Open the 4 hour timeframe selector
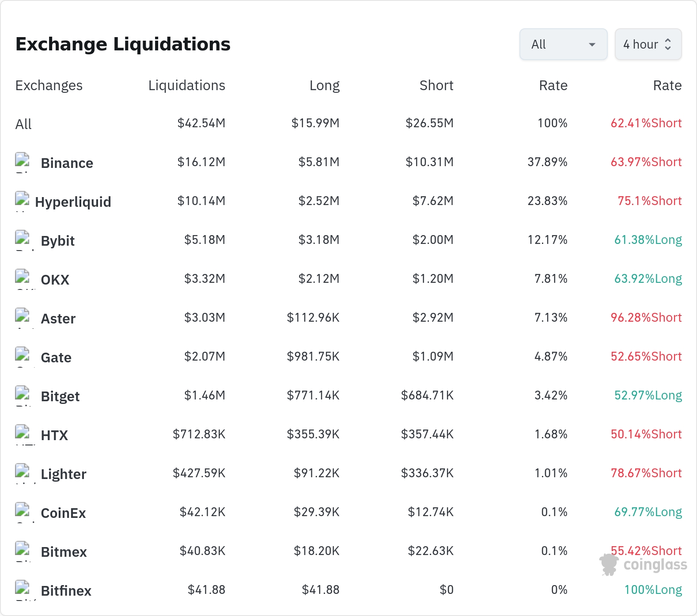Viewport: 697px width, 616px height. click(x=648, y=44)
